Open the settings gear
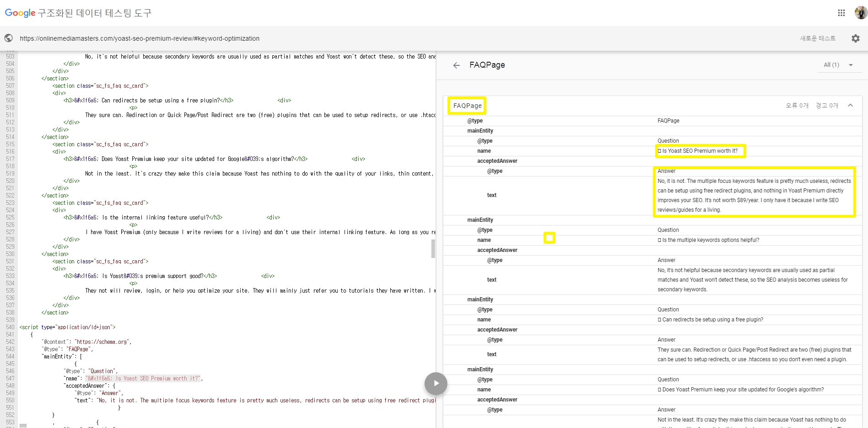 855,38
